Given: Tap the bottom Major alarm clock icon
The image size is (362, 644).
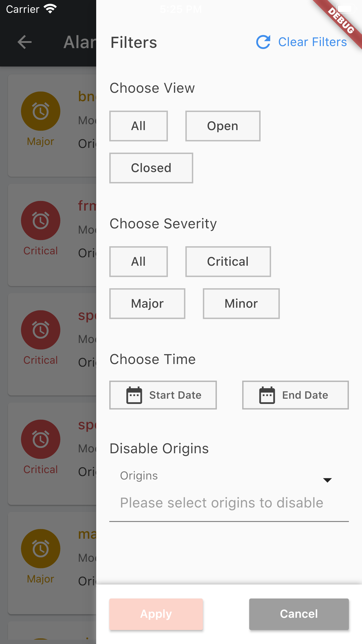Looking at the screenshot, I should pos(41,549).
